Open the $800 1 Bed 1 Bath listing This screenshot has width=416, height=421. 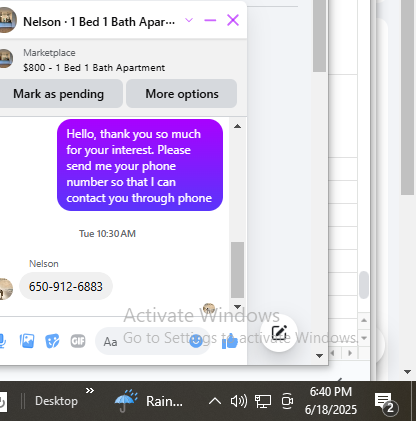tap(94, 68)
